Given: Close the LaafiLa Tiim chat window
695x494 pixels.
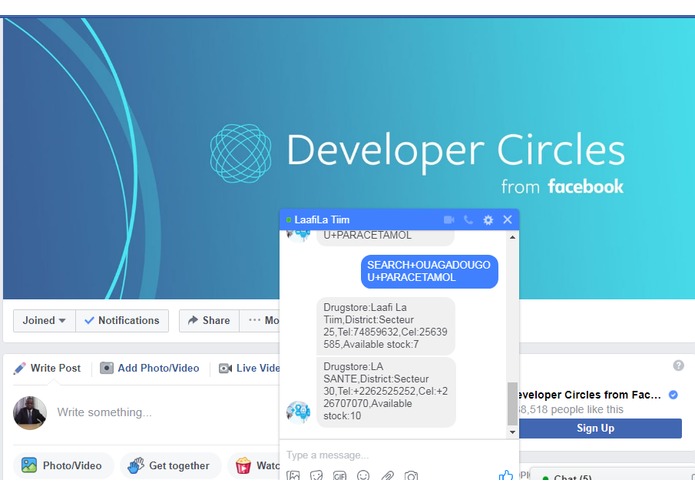Looking at the screenshot, I should pos(508,219).
